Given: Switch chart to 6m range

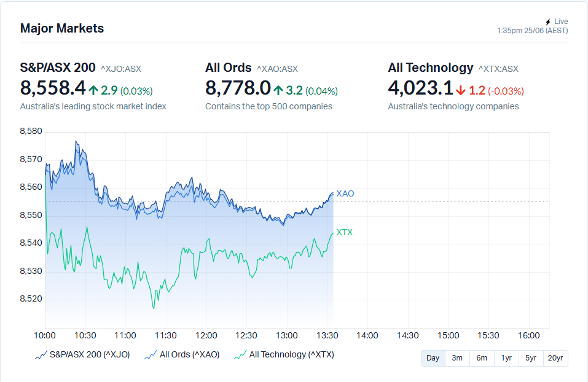Looking at the screenshot, I should [482, 358].
